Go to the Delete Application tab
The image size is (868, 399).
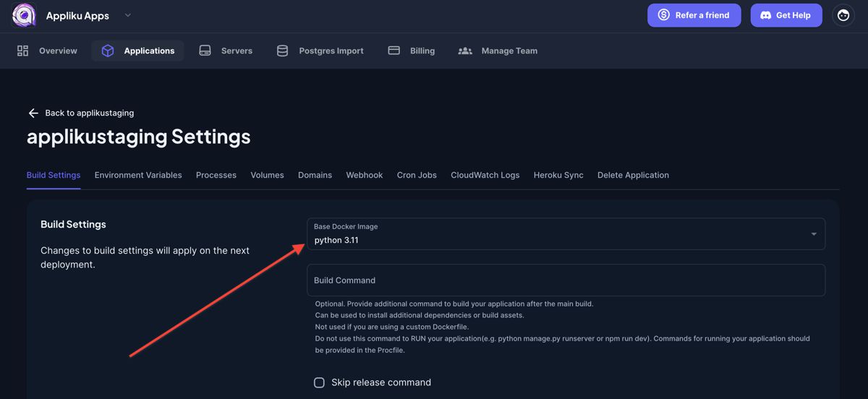click(x=633, y=175)
